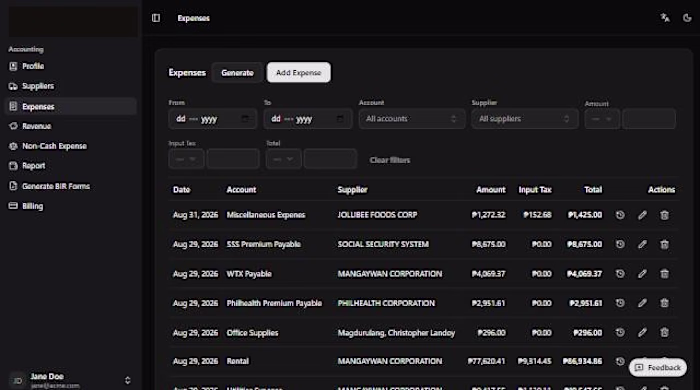Click the Amount column header
The height and width of the screenshot is (390, 700).
pos(491,190)
